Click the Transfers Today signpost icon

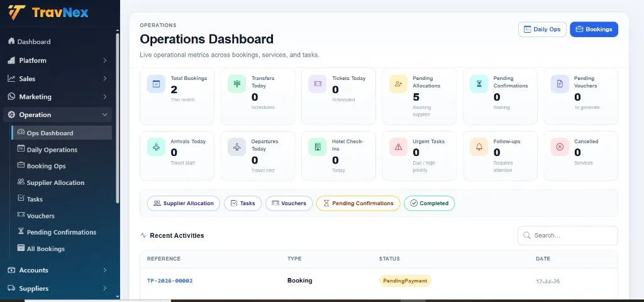click(236, 84)
